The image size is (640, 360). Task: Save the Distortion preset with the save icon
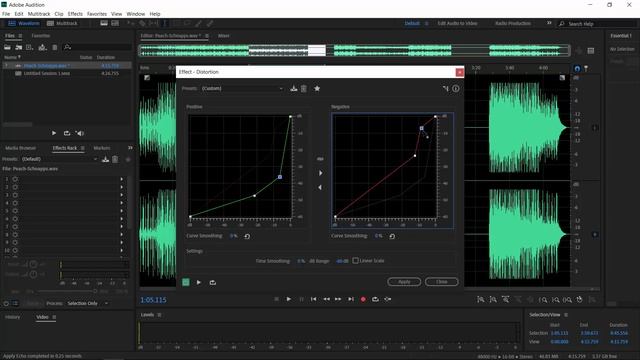click(x=293, y=89)
